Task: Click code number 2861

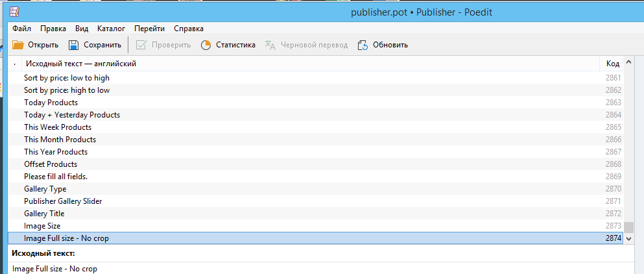Action: (x=614, y=78)
